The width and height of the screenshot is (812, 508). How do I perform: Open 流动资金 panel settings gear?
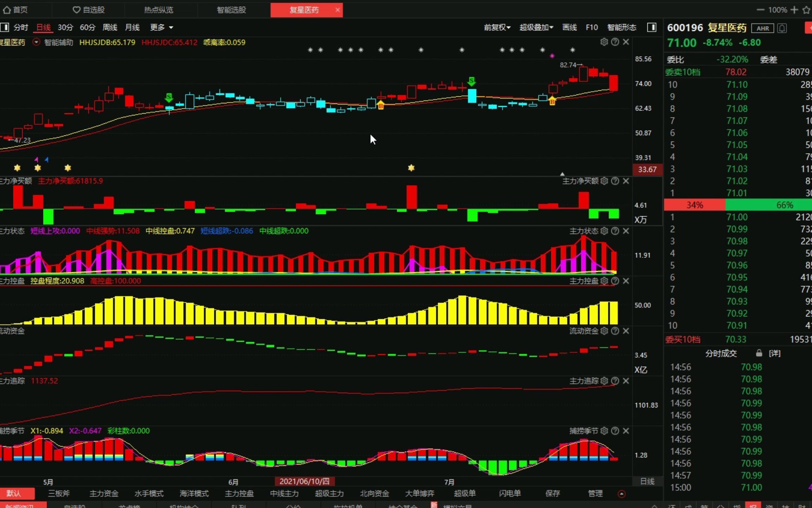point(604,331)
